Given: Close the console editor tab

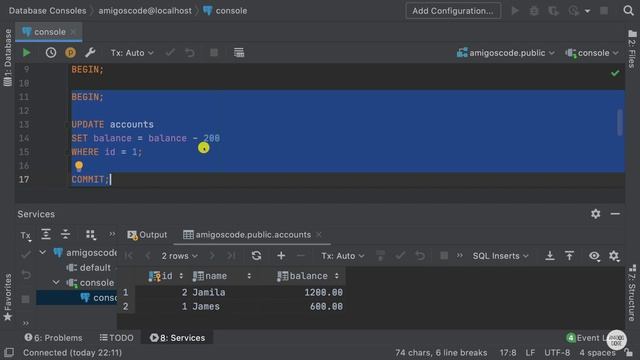Looking at the screenshot, I should tap(73, 32).
